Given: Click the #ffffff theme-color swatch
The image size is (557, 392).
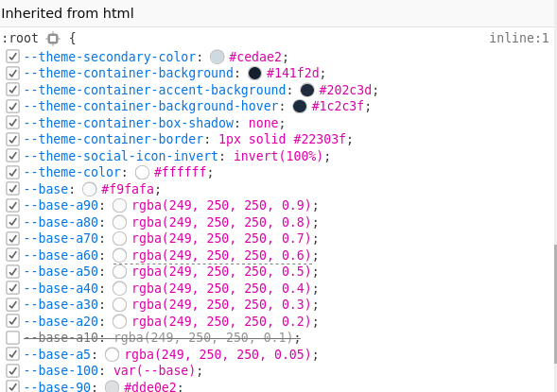Looking at the screenshot, I should [142, 173].
